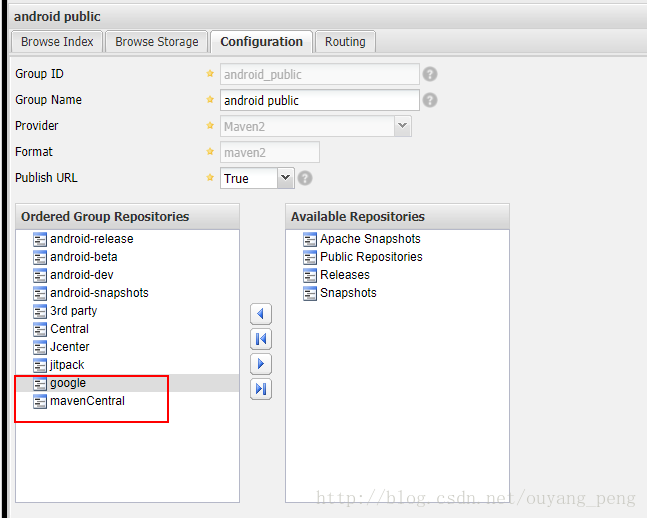Open the Publish URL dropdown

pos(285,178)
